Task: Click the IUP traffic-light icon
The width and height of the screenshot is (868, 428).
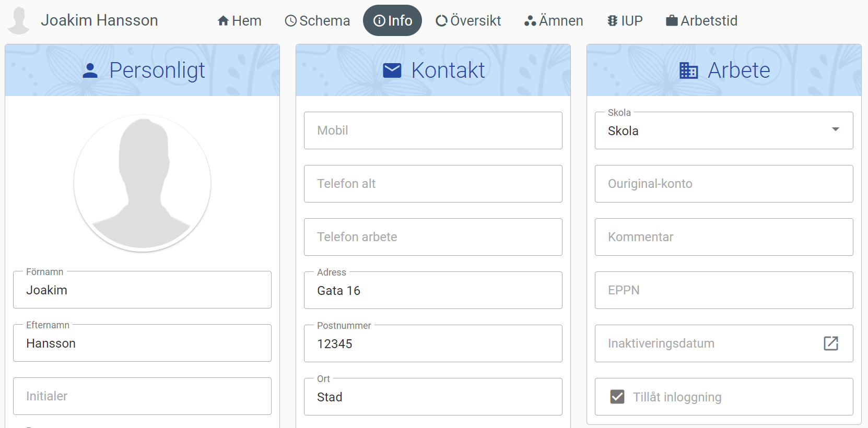Action: (613, 21)
